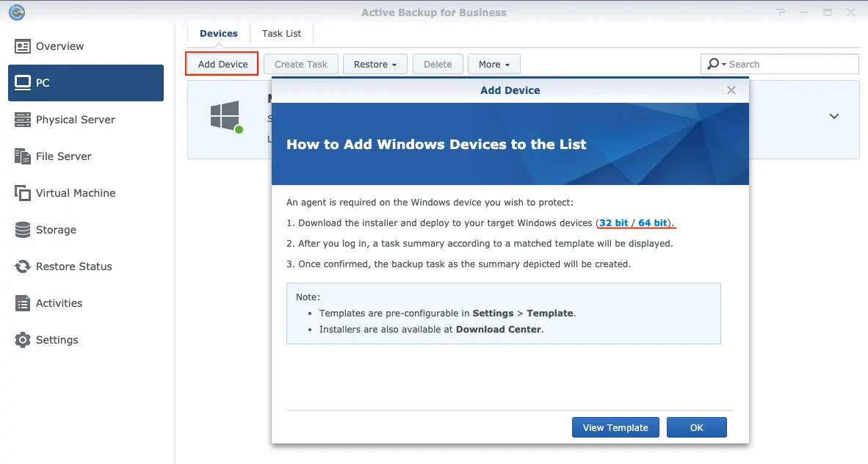Open Overview in the sidebar

pyautogui.click(x=86, y=46)
